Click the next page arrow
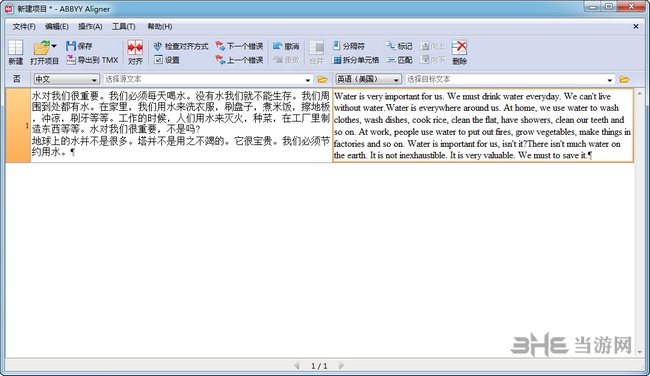The image size is (650, 376). click(341, 366)
